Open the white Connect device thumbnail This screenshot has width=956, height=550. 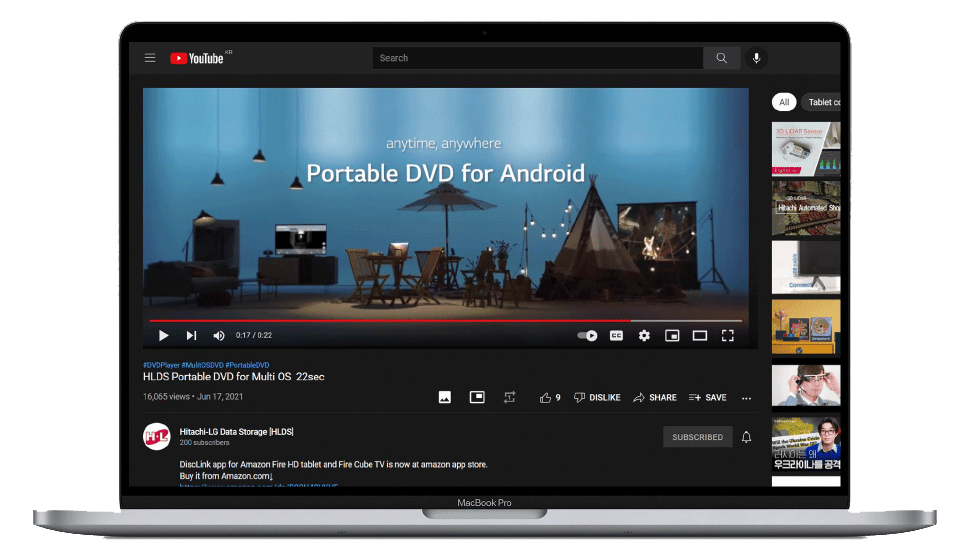tap(806, 268)
